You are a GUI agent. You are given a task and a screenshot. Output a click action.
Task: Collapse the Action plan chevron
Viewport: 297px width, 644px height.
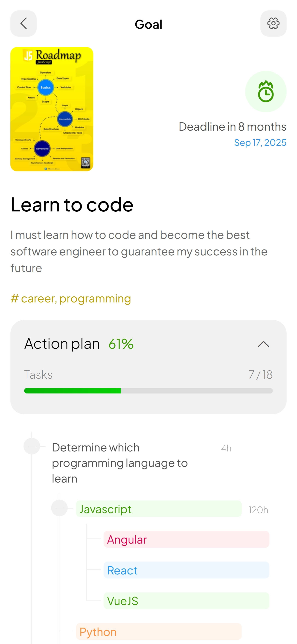click(x=263, y=344)
